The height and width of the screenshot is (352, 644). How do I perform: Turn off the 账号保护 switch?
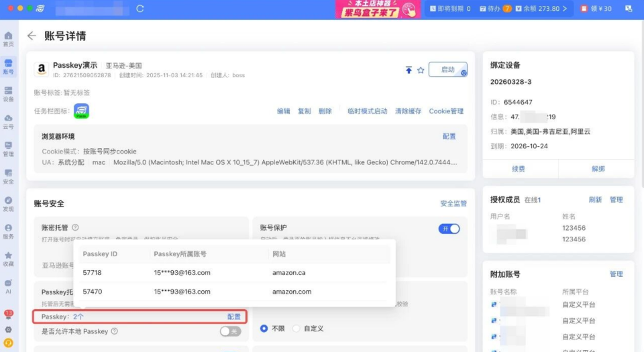449,229
